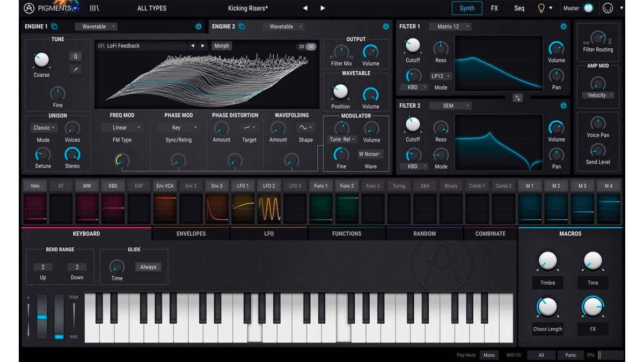Click the Q quantize tune button
644x362 pixels.
point(75,56)
